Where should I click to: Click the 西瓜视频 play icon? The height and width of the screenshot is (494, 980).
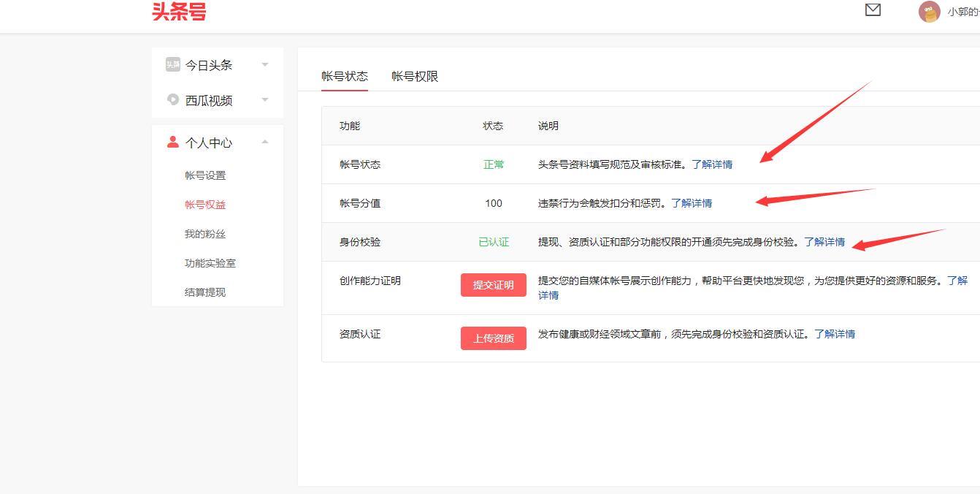point(172,99)
